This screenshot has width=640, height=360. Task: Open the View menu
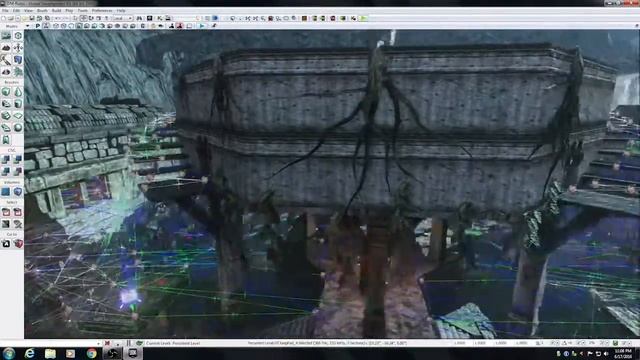click(29, 11)
